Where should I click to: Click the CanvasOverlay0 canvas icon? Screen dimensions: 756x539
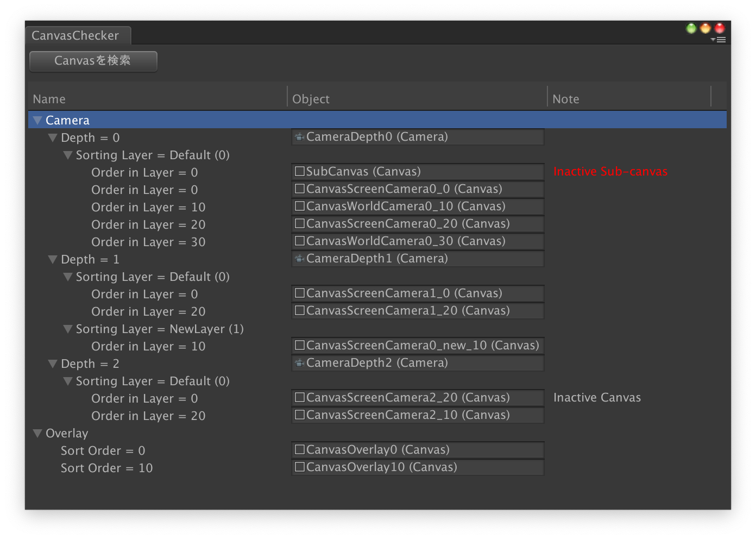pos(299,450)
